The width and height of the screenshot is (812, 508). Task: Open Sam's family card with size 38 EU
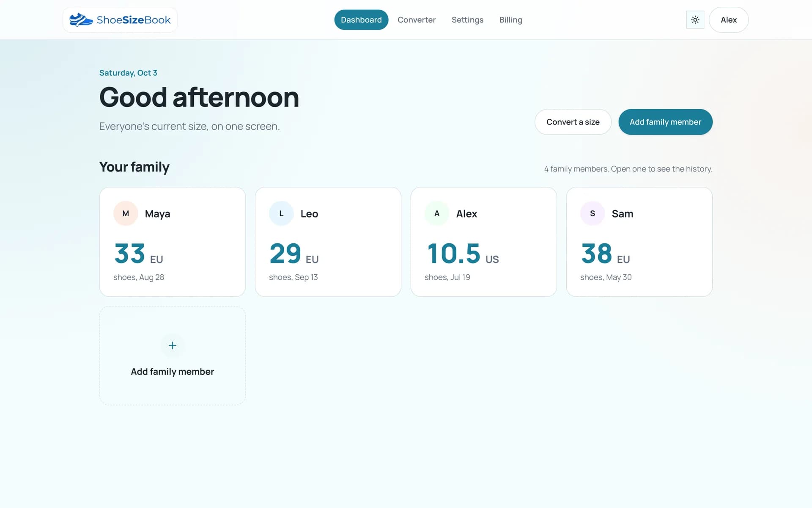[639, 242]
